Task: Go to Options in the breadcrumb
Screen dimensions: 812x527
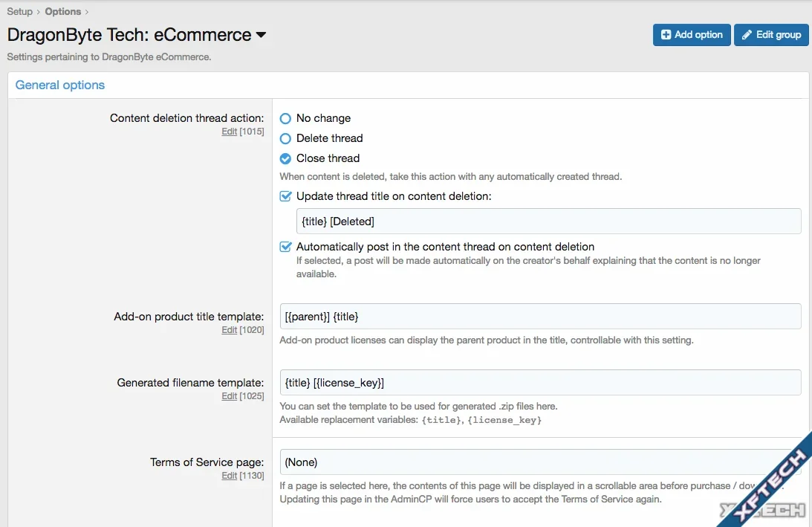Action: click(x=62, y=11)
